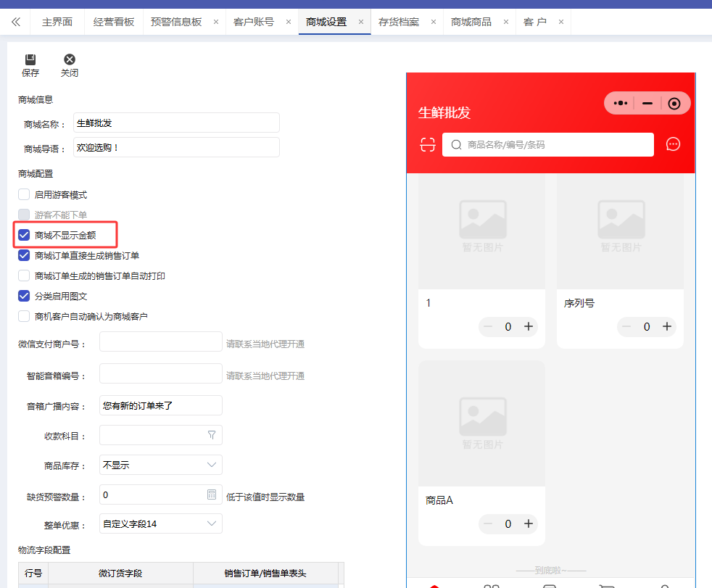Close the 客户账号 tab
This screenshot has height=588, width=712.
(289, 22)
